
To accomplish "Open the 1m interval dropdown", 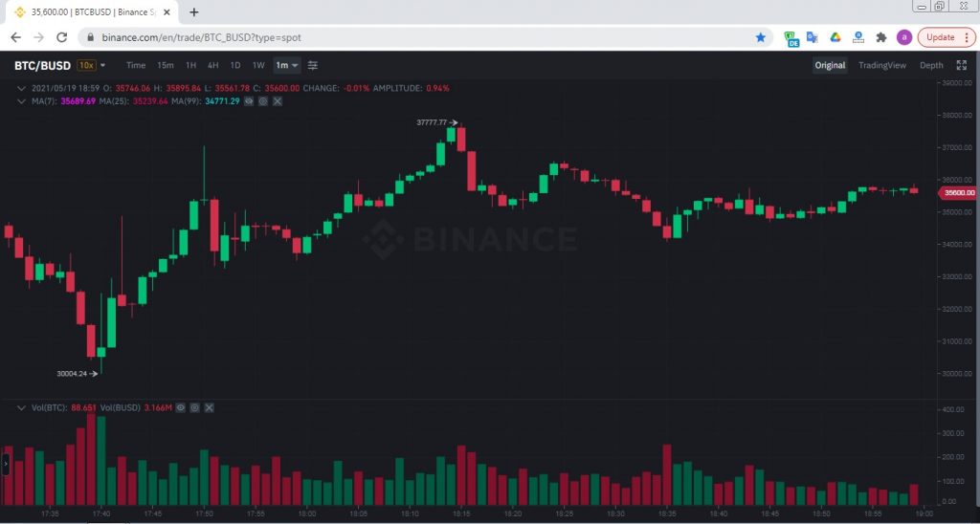I will (x=287, y=66).
